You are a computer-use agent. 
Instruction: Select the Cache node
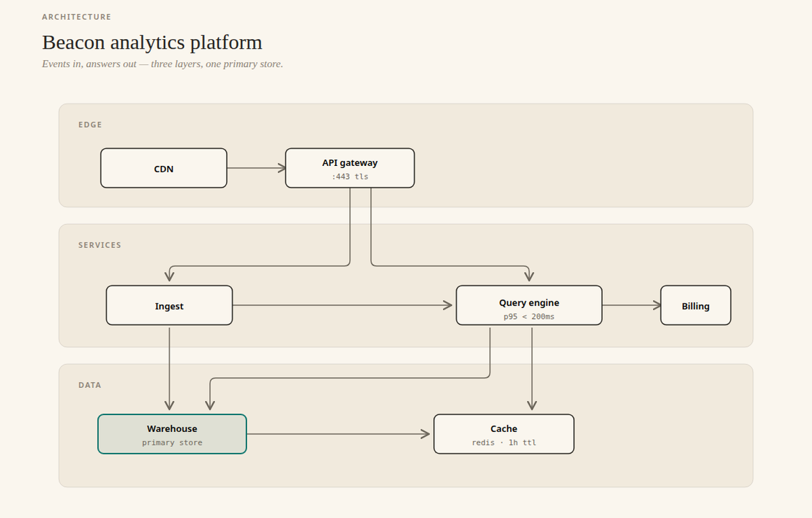coord(503,434)
